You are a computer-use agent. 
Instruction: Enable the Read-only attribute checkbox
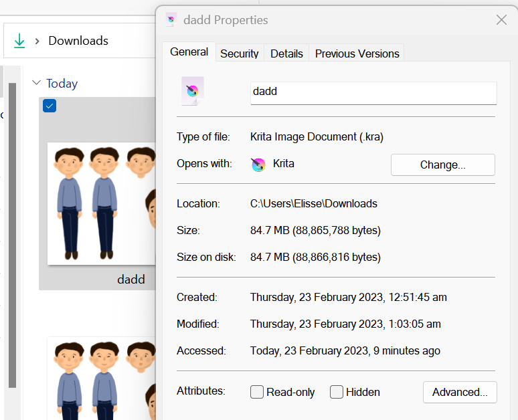click(257, 392)
